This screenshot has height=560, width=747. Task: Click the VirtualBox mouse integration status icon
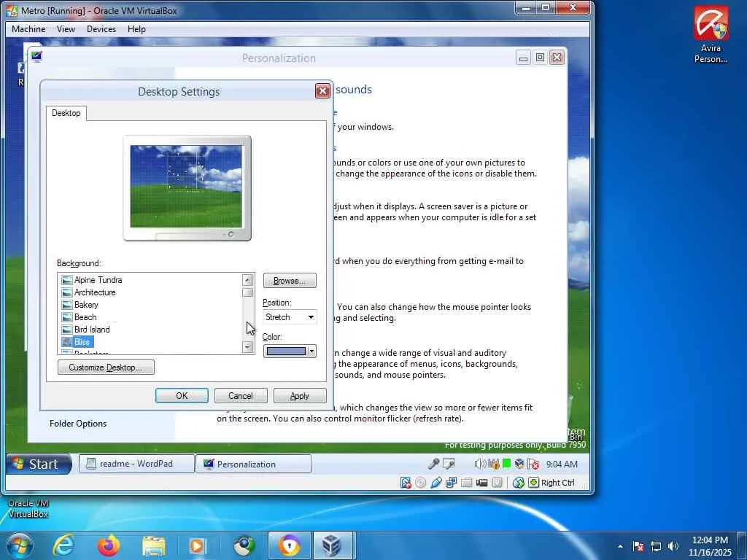point(497,483)
